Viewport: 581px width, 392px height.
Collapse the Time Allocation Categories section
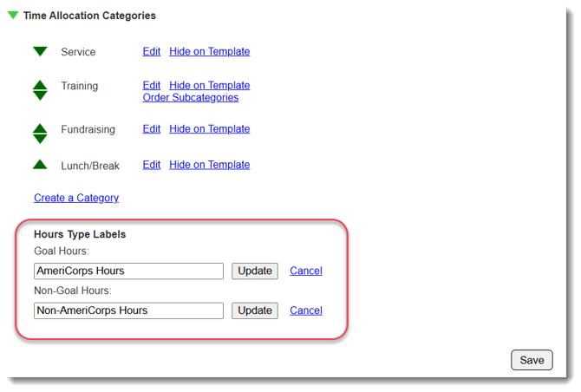13,16
